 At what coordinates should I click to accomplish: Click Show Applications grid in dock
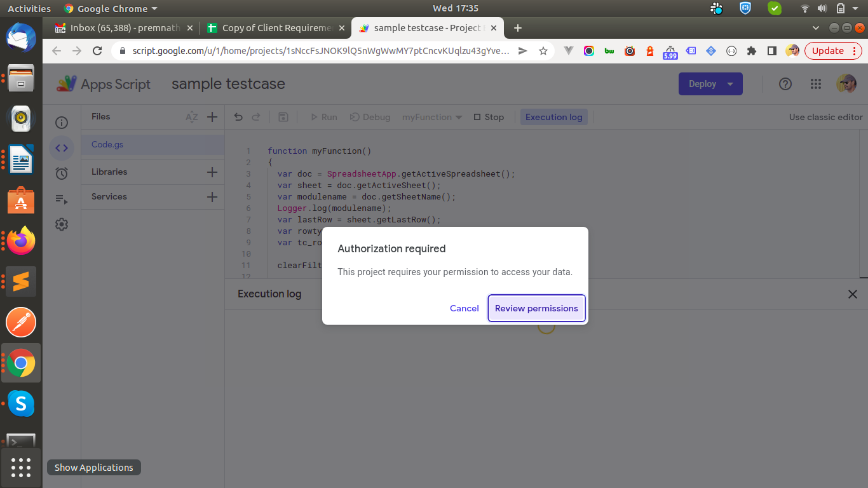click(x=21, y=468)
